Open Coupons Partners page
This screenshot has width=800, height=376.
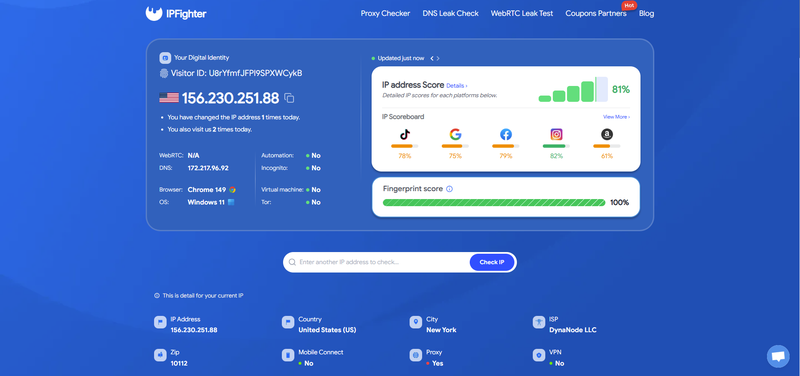pos(596,14)
